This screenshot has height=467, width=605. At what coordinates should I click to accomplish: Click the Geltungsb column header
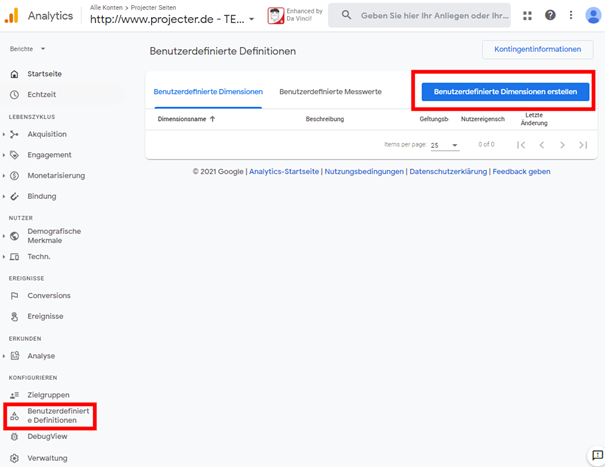[434, 119]
